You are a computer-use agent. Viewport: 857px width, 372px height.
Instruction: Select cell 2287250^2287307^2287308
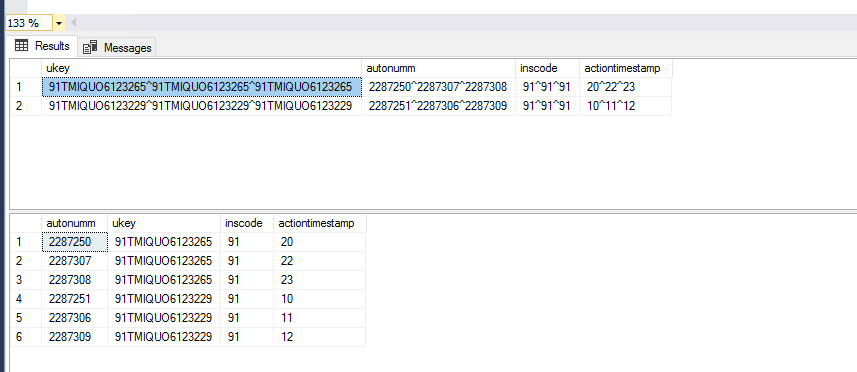coord(438,87)
